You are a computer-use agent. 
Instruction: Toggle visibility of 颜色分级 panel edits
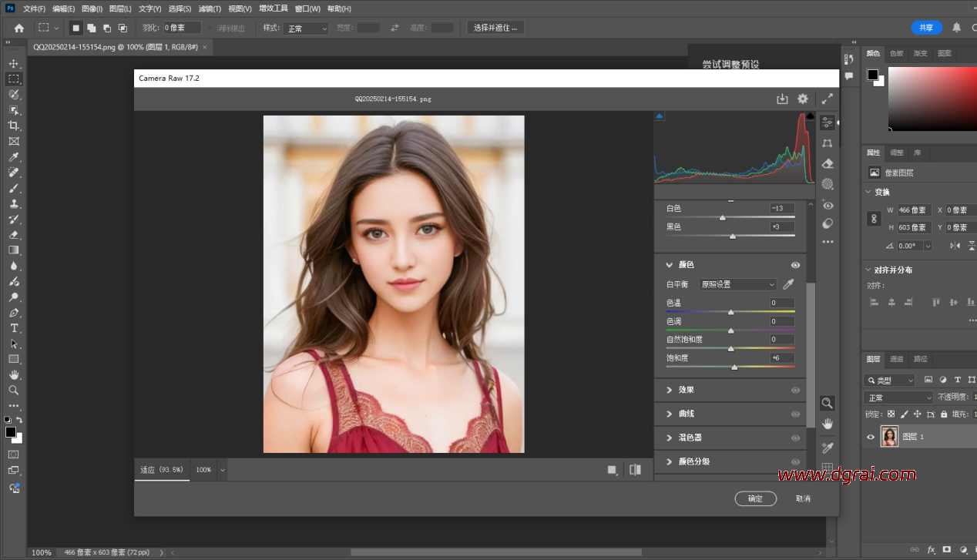click(x=795, y=462)
